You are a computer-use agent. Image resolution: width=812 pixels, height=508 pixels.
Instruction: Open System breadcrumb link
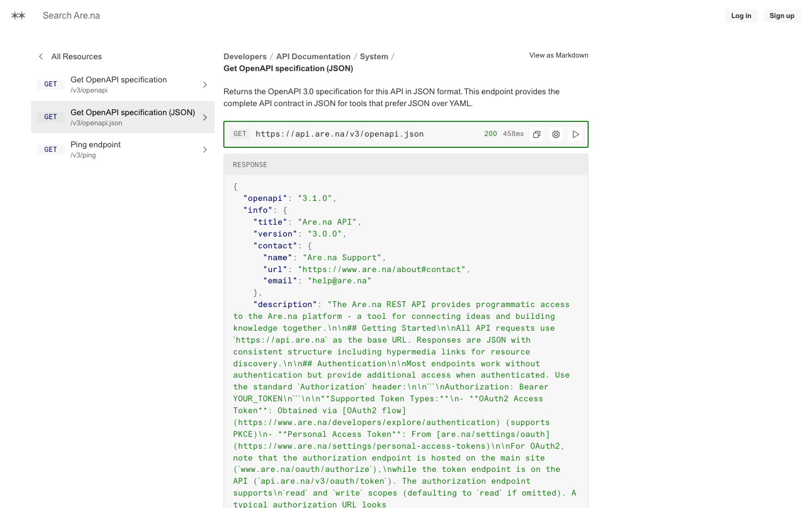point(374,56)
